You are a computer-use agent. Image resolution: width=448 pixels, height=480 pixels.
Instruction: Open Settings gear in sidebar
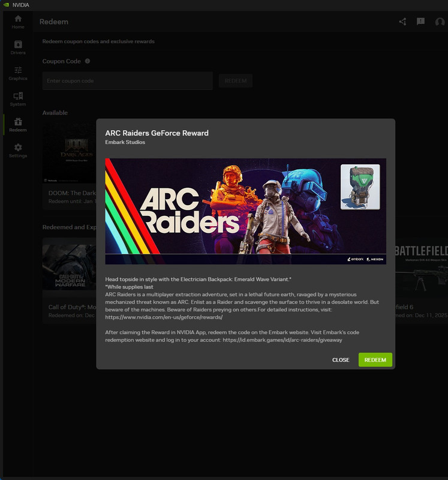tap(18, 151)
